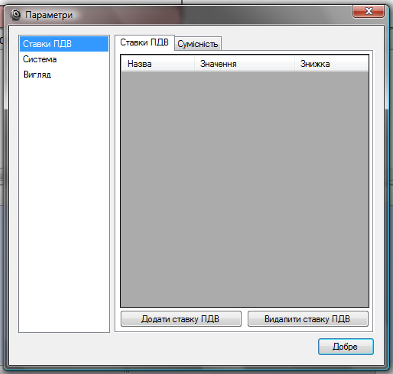Switch to the Ставки ПДВ tab
This screenshot has width=393, height=374.
click(144, 43)
